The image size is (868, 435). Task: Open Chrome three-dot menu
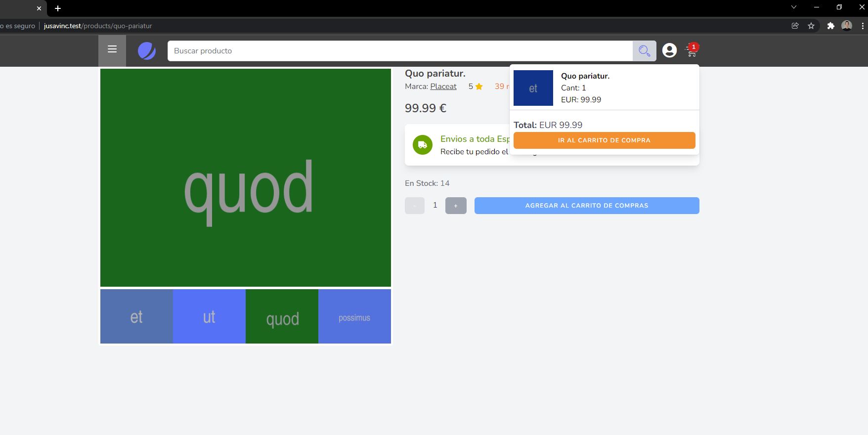click(863, 26)
